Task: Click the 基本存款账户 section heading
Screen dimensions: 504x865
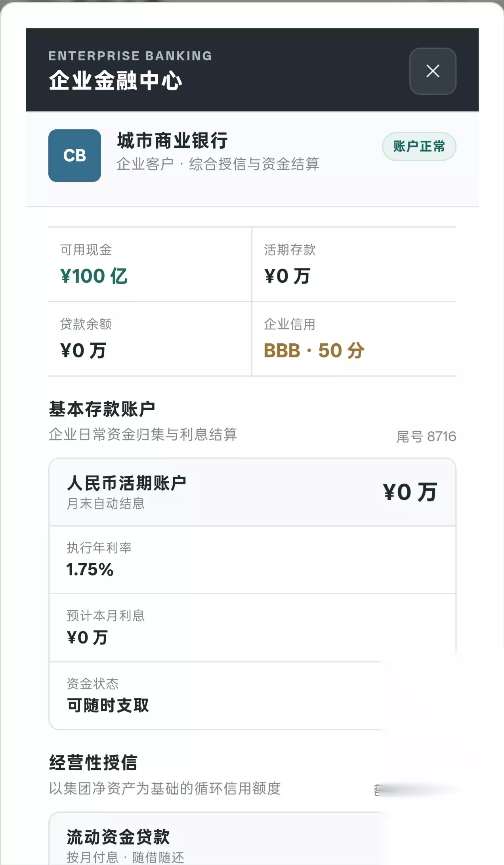Action: [x=102, y=409]
